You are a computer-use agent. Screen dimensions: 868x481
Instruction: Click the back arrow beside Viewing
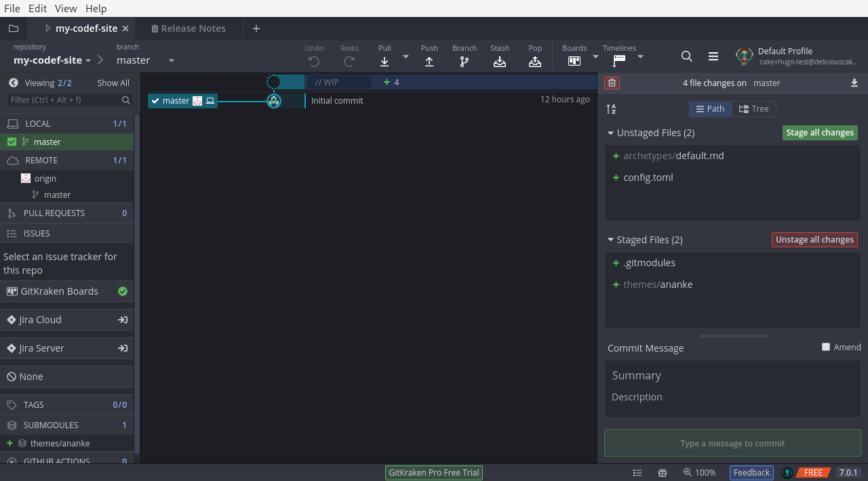(x=13, y=83)
